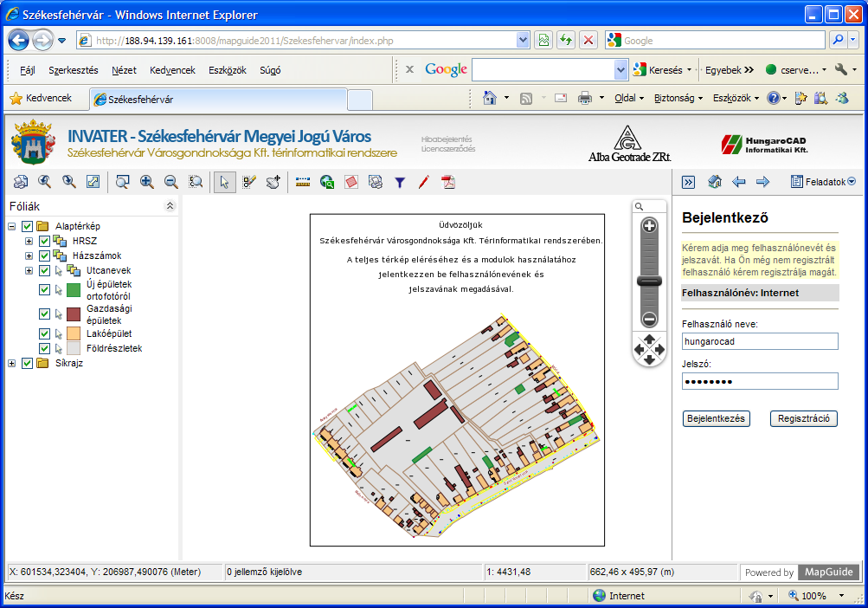Open the Fájl menu
The width and height of the screenshot is (868, 608).
pyautogui.click(x=28, y=70)
